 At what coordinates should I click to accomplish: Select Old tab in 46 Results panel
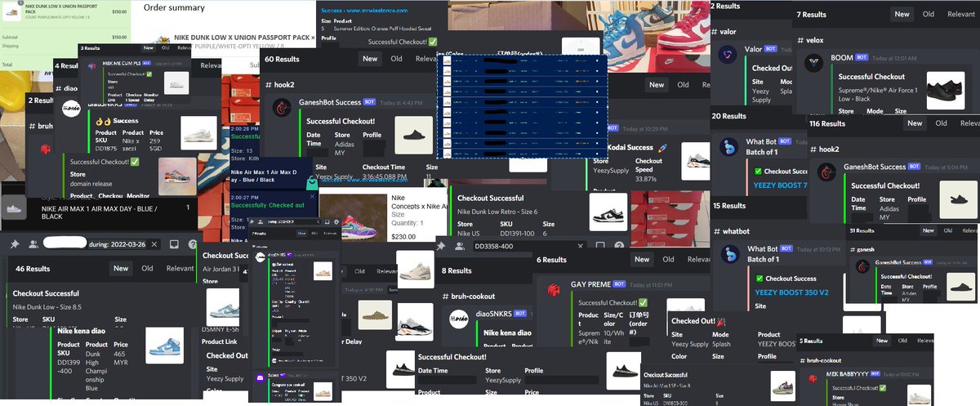click(147, 268)
